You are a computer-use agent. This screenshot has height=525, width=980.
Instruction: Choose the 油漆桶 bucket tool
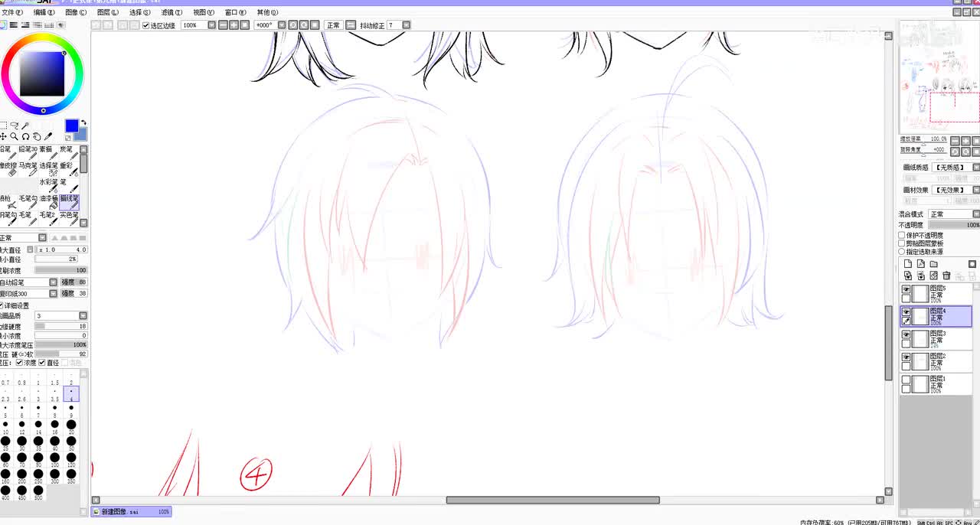click(49, 202)
